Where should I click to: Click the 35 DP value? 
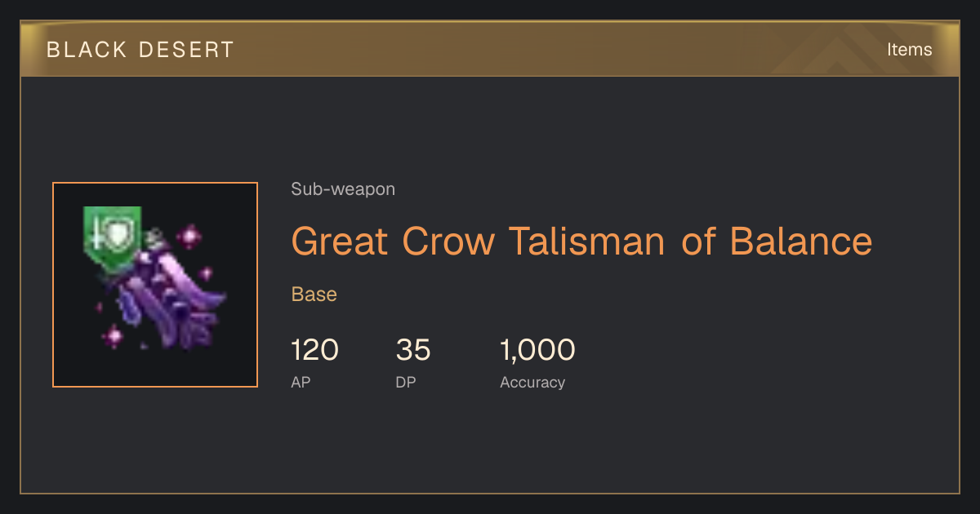pos(413,350)
